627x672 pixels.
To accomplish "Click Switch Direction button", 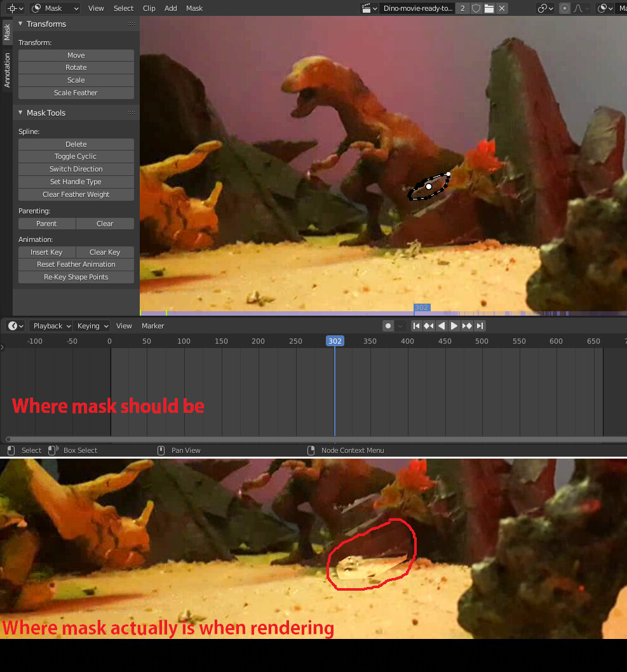I will pyautogui.click(x=76, y=169).
